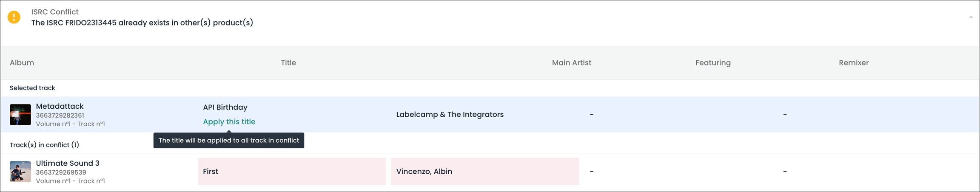Click the conflicting title cell 'First'
Screen dimensions: 980x192
click(x=291, y=172)
